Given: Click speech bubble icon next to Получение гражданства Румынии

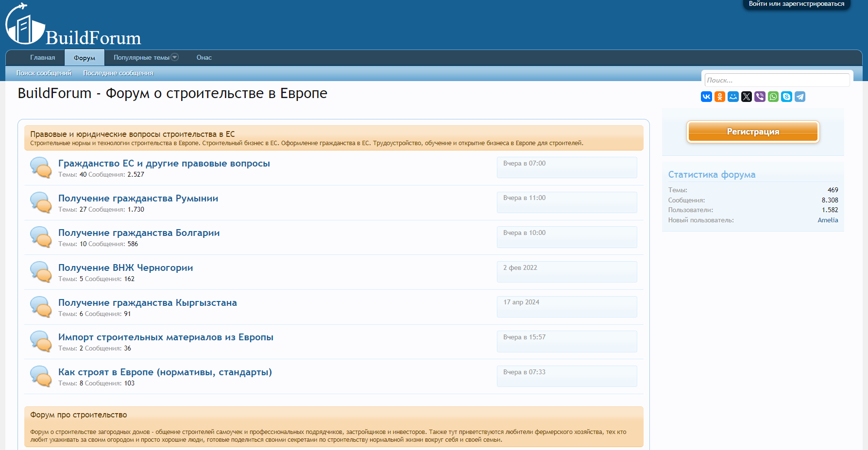Looking at the screenshot, I should pyautogui.click(x=41, y=202).
